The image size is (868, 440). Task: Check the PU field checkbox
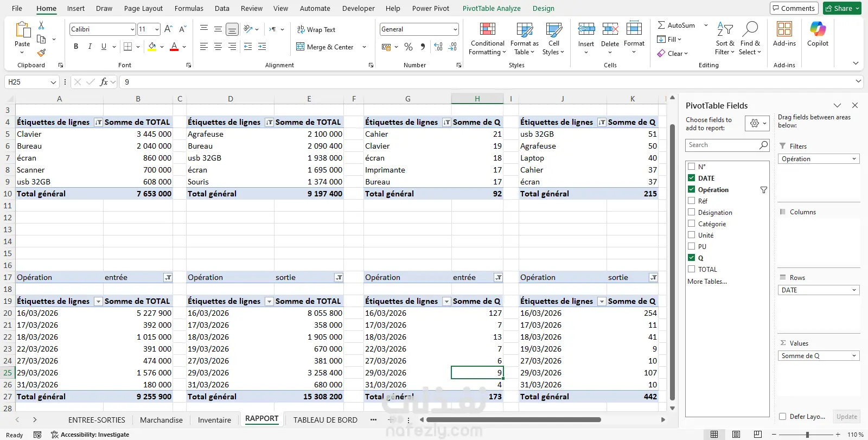pyautogui.click(x=692, y=246)
